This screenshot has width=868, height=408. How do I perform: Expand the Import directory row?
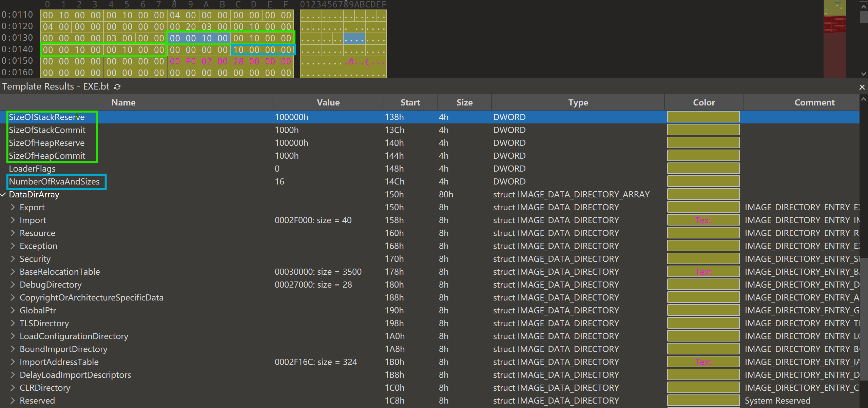point(13,220)
